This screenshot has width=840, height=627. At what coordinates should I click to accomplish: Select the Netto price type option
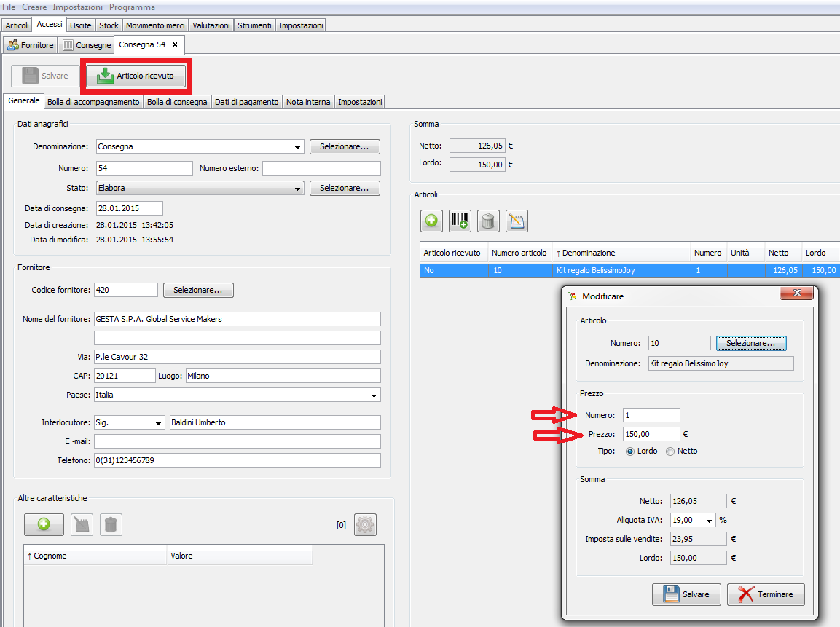click(x=670, y=451)
